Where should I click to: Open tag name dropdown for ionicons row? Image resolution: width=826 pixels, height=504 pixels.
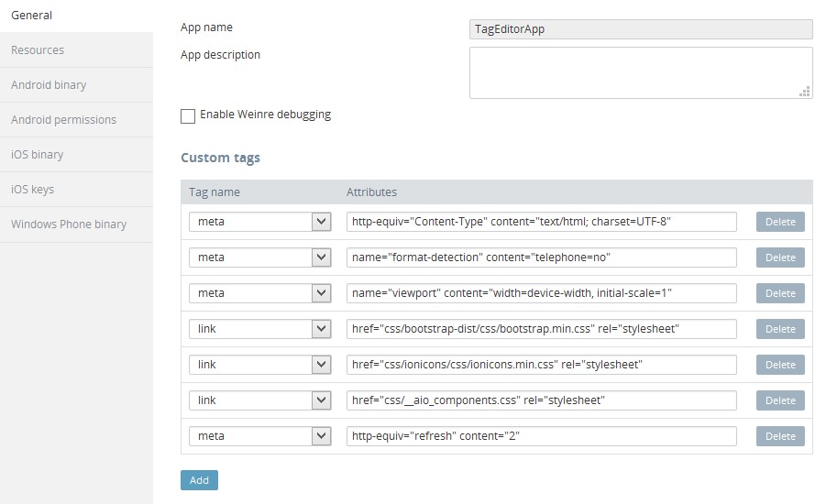coord(259,365)
